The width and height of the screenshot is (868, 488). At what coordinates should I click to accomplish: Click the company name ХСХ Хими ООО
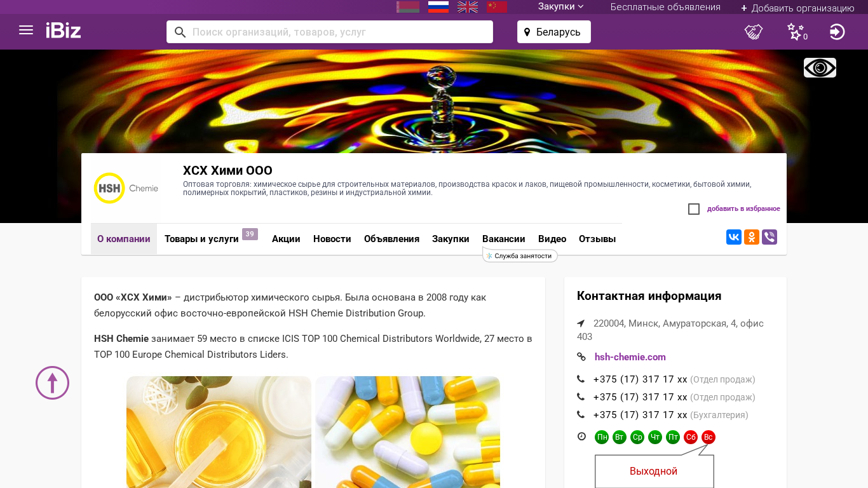tap(227, 170)
